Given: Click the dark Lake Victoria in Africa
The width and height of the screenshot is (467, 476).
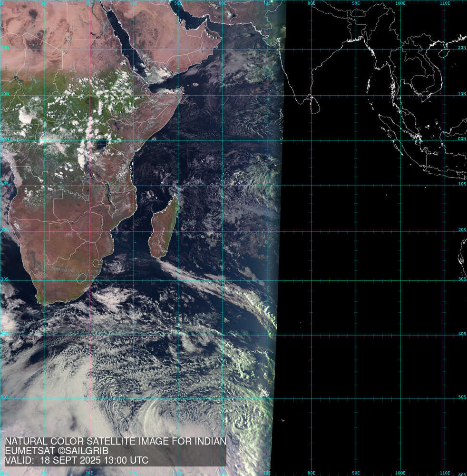Looking at the screenshot, I should pos(100,144).
